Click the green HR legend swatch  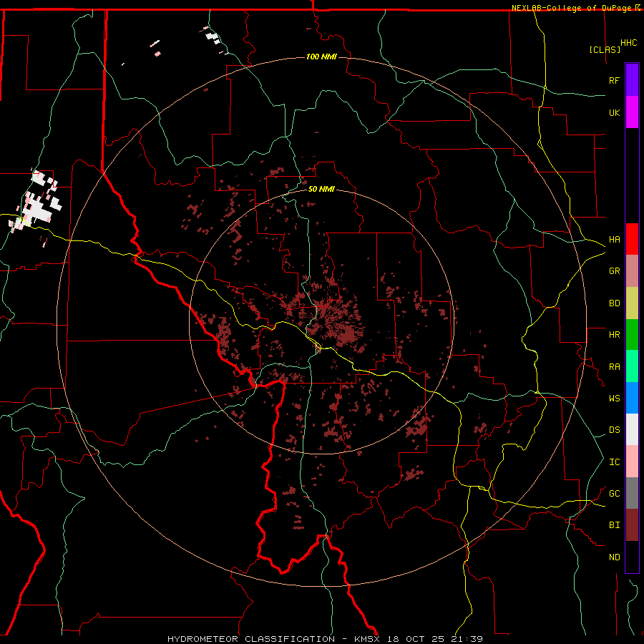[632, 335]
